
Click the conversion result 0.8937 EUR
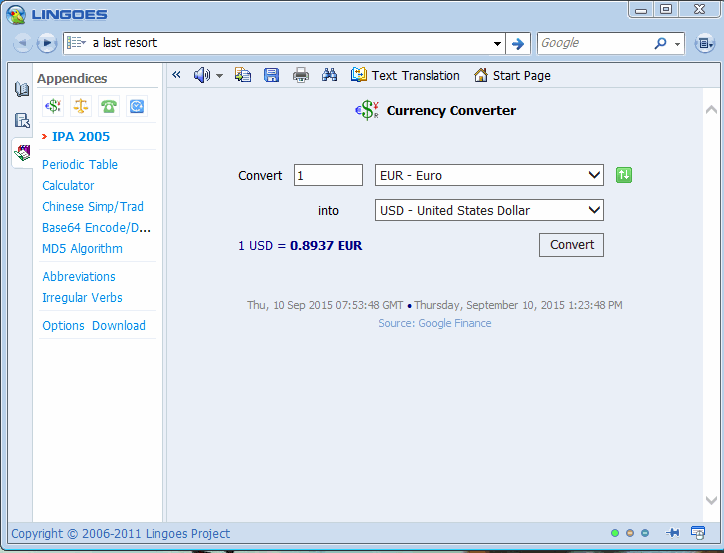tap(326, 246)
